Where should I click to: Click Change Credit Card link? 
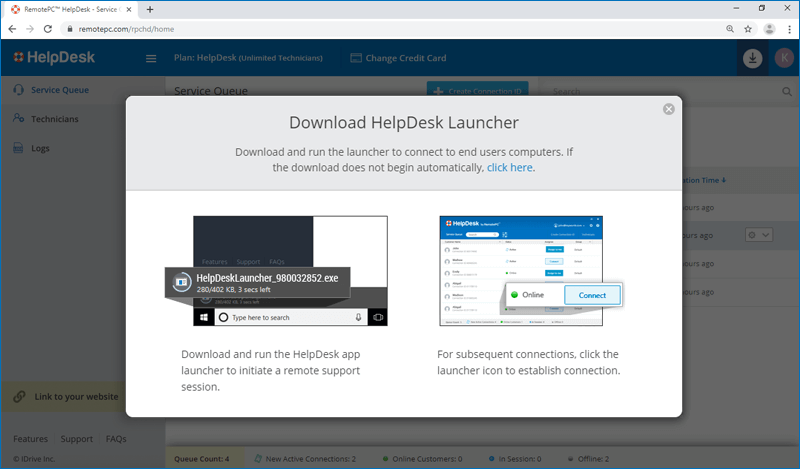(x=404, y=58)
